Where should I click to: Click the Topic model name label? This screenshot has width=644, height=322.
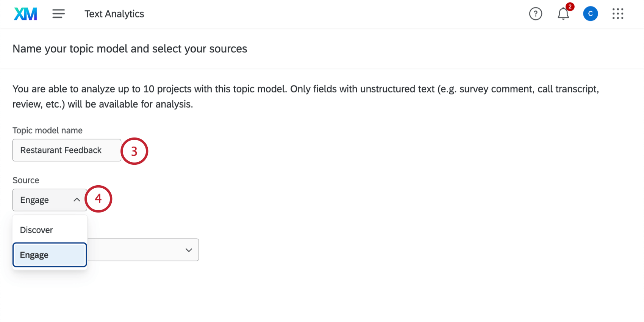(47, 130)
